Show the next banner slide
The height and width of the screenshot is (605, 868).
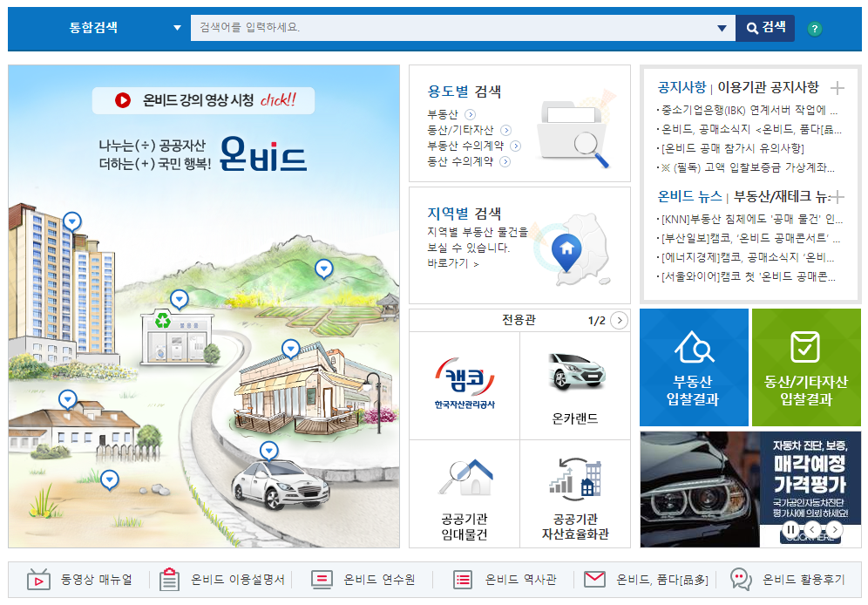pyautogui.click(x=834, y=530)
